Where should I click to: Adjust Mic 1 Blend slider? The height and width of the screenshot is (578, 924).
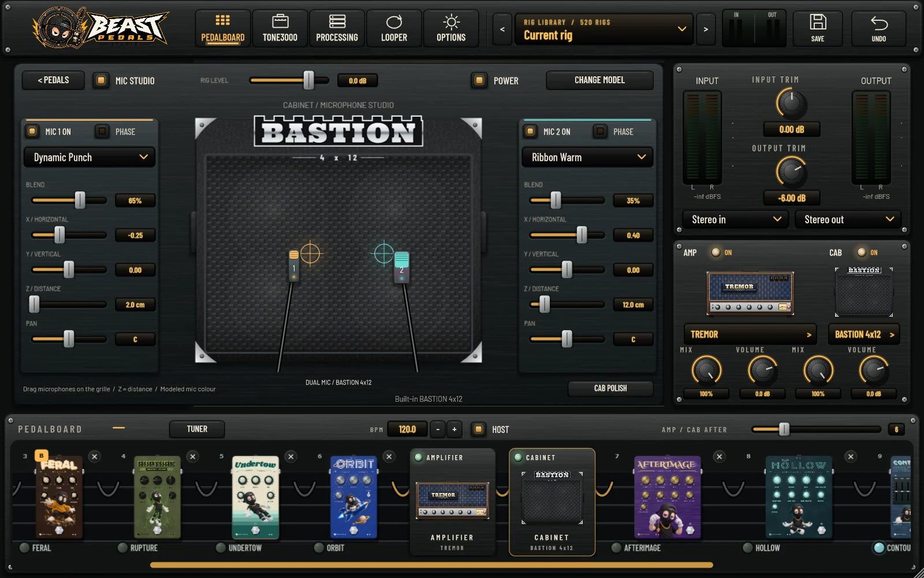point(69,201)
